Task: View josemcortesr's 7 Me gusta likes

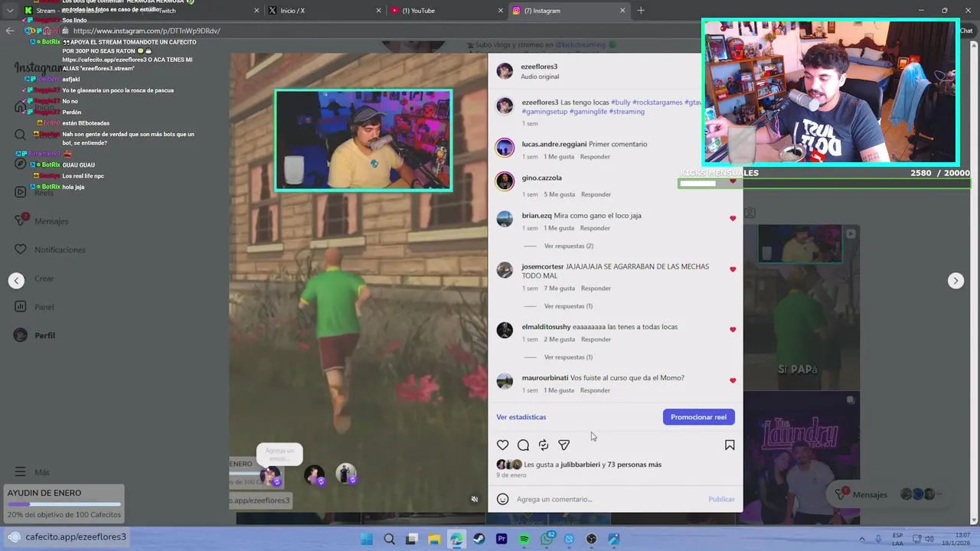Action: point(559,289)
